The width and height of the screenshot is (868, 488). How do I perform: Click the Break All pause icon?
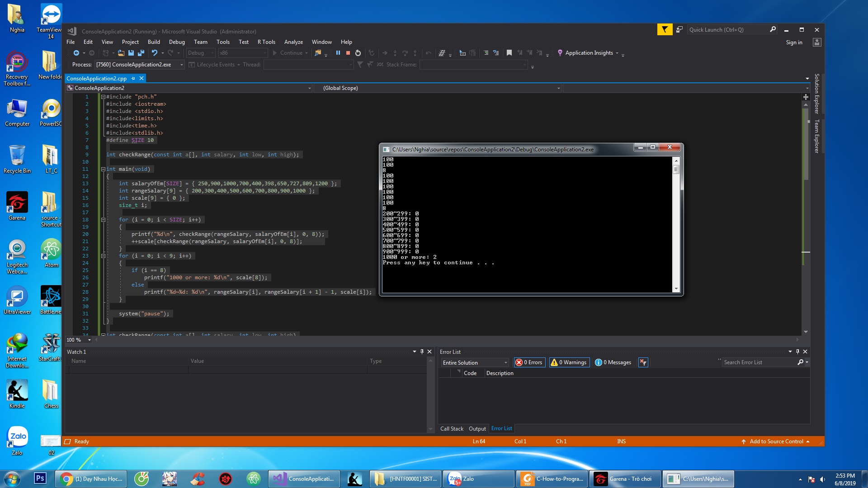338,53
